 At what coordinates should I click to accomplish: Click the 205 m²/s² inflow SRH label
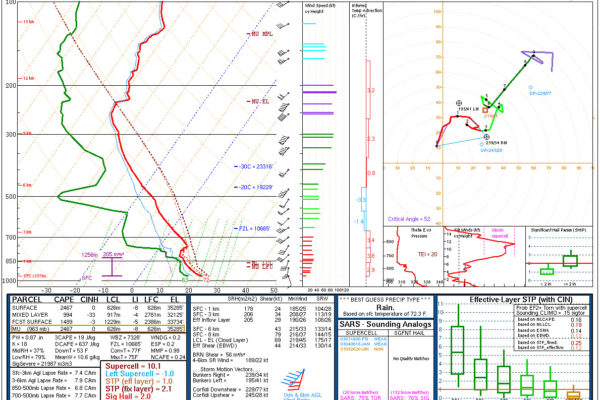pos(114,254)
